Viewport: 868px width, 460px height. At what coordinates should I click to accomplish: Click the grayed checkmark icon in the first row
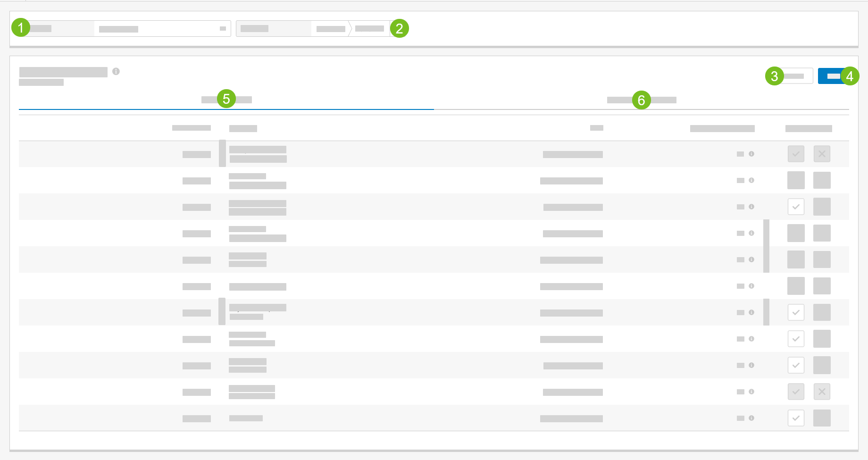click(x=796, y=154)
